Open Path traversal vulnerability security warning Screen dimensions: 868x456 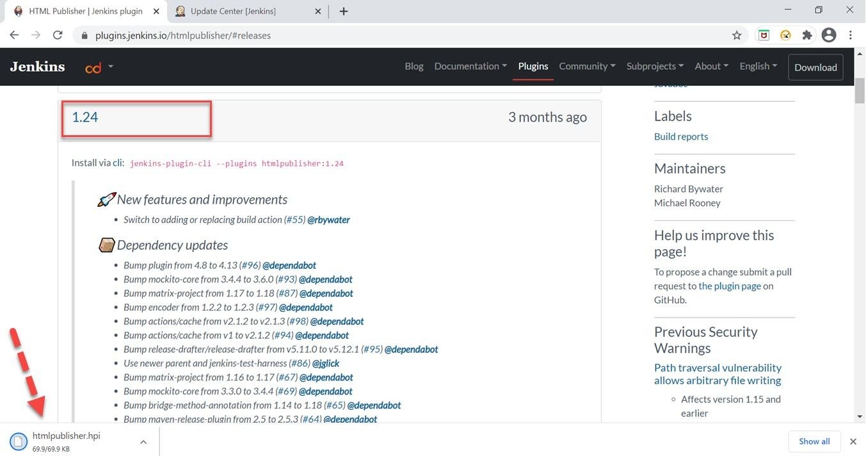click(718, 374)
